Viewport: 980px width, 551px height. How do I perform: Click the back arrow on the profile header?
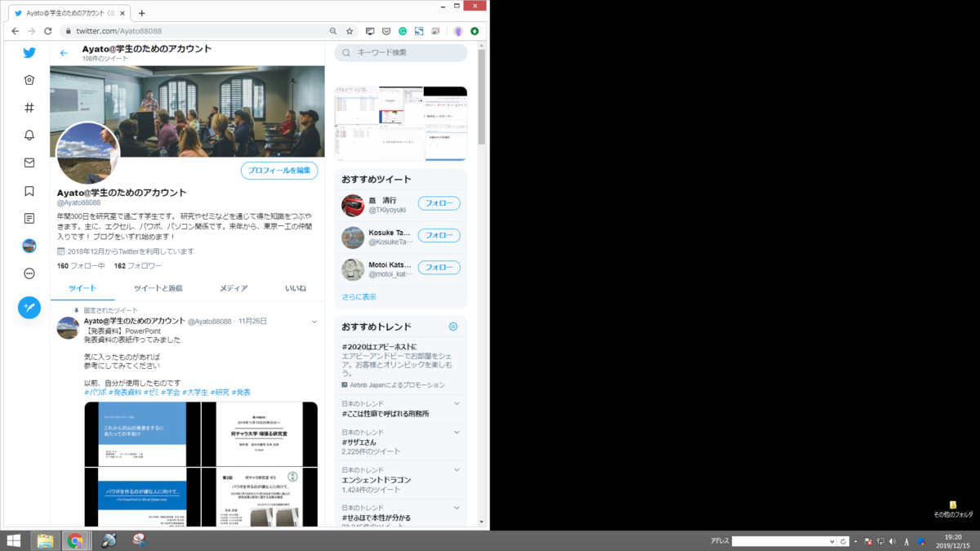(64, 52)
